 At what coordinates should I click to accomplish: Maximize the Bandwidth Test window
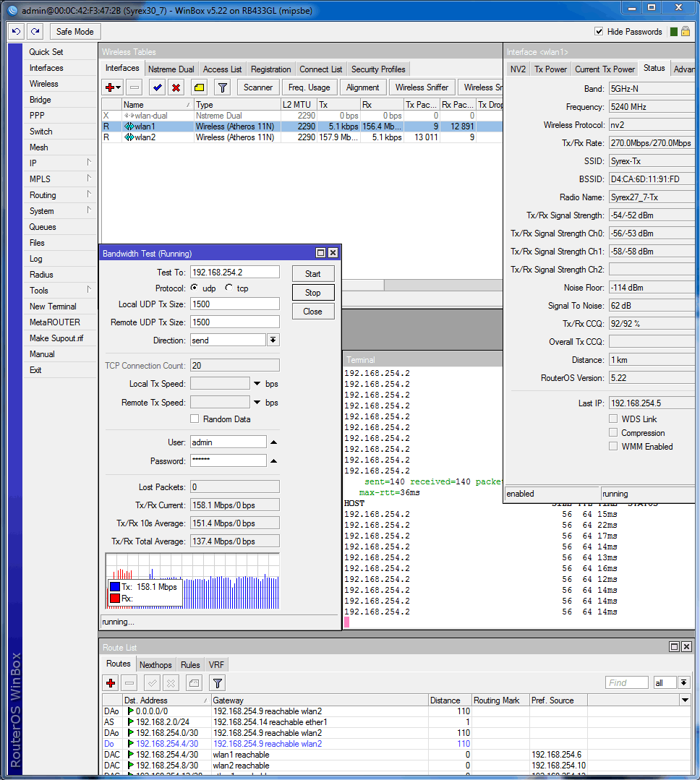[321, 253]
